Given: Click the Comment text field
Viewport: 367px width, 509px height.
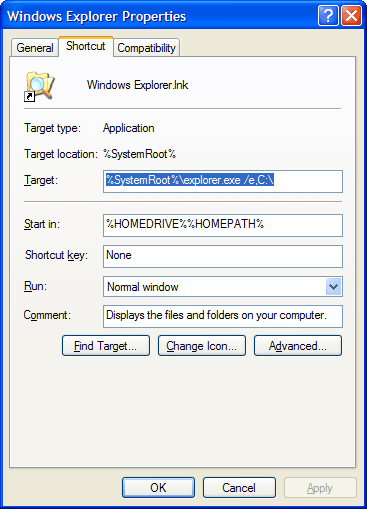Looking at the screenshot, I should [x=223, y=316].
